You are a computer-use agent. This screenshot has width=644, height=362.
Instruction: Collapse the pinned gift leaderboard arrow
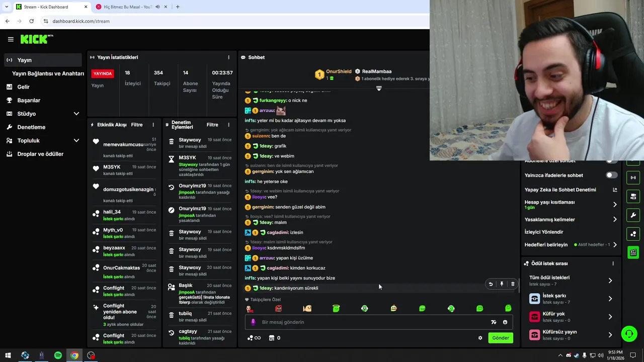click(379, 88)
